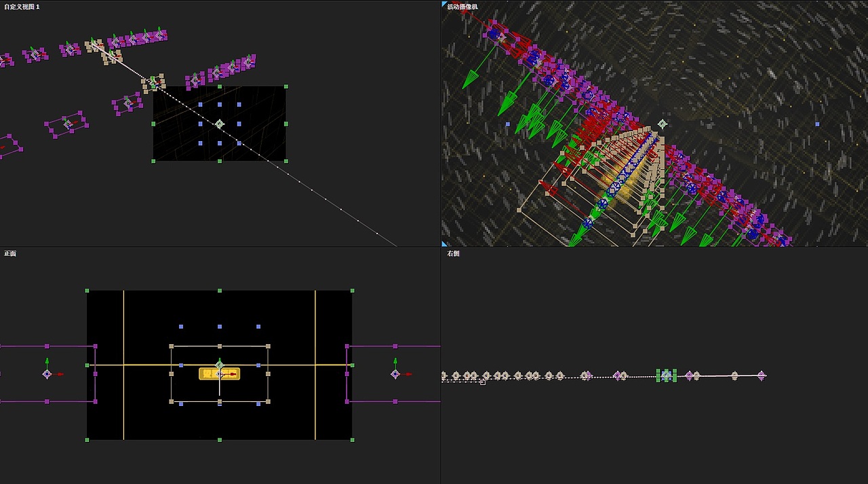The width and height of the screenshot is (868, 484).
Task: Grab green Y-axis arrow of right purple layer
Action: [395, 361]
